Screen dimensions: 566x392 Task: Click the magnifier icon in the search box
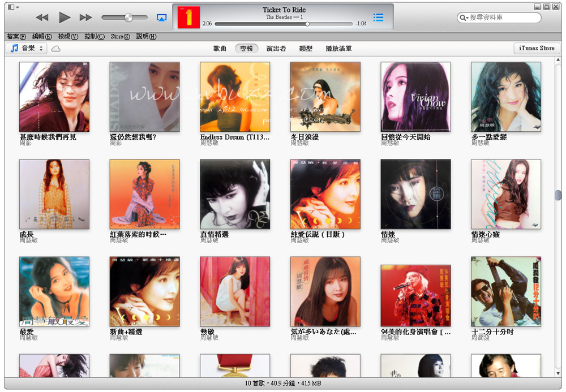coord(464,18)
